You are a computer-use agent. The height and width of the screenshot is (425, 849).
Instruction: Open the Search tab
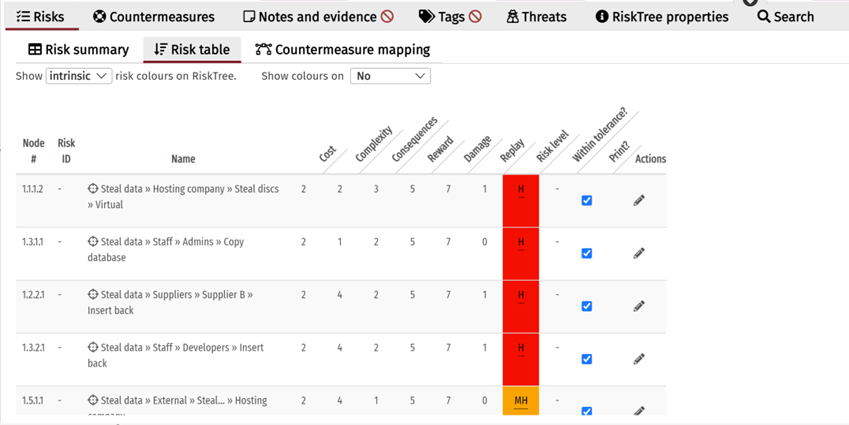[x=786, y=17]
